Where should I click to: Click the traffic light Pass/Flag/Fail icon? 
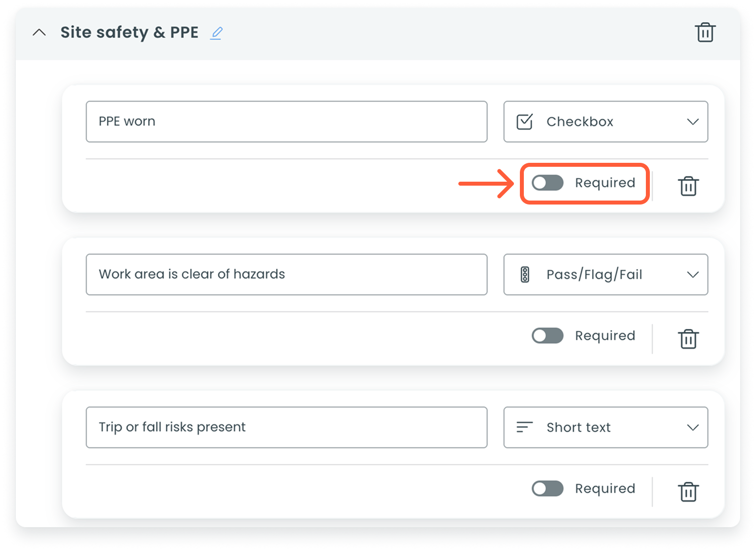point(524,275)
